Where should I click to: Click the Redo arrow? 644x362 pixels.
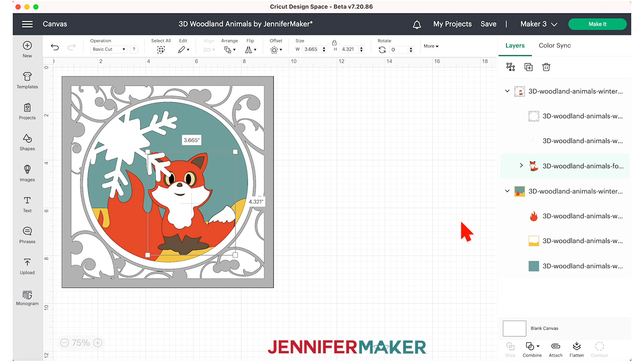tap(71, 47)
